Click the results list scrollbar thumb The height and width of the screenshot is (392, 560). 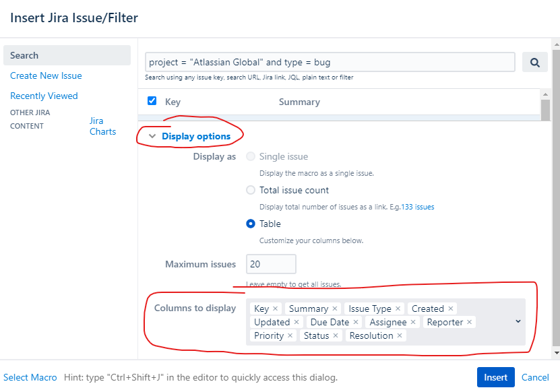545,110
